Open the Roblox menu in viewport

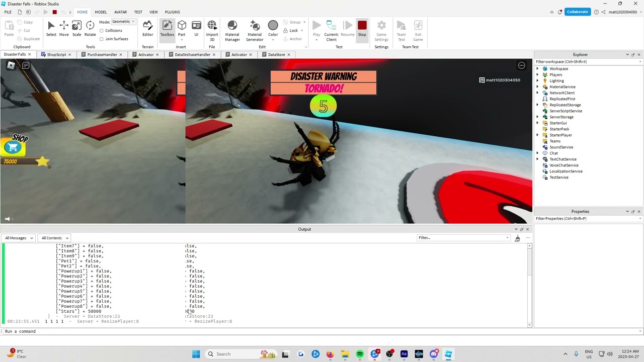[11, 65]
